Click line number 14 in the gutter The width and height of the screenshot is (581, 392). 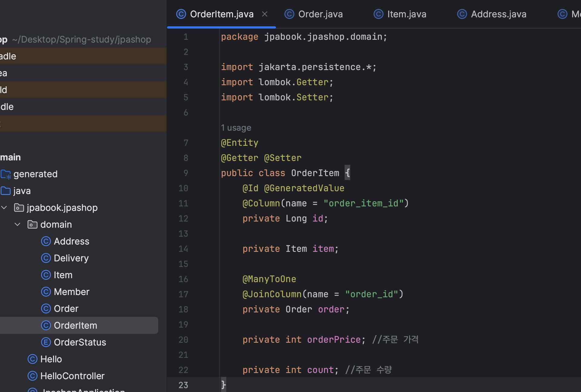(183, 249)
